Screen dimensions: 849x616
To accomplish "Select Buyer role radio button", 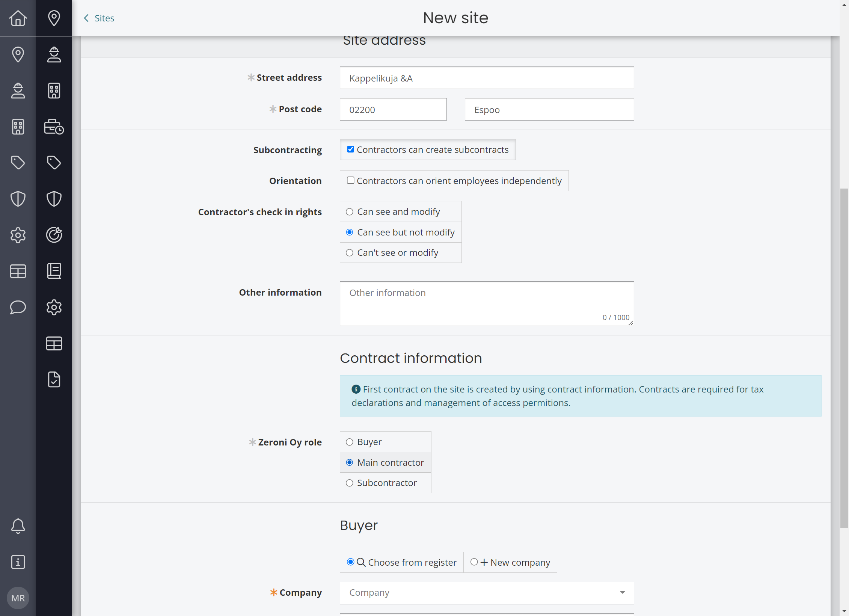I will click(x=350, y=442).
